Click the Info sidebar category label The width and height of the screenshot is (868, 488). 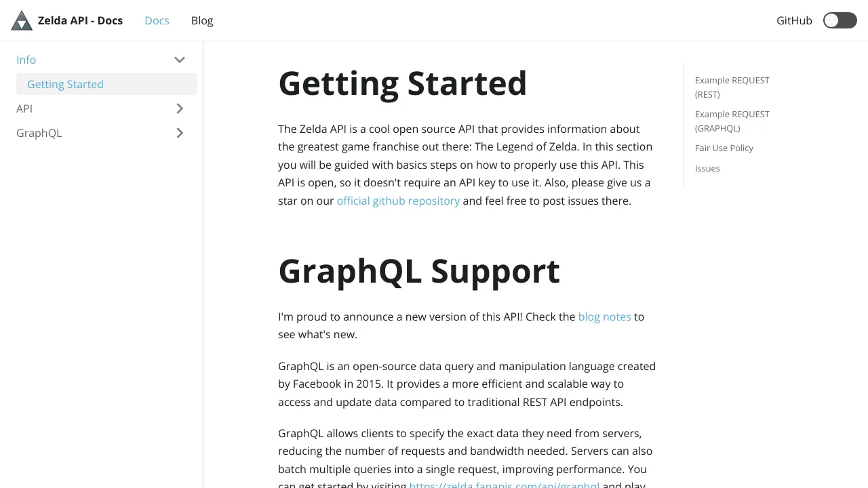point(26,60)
